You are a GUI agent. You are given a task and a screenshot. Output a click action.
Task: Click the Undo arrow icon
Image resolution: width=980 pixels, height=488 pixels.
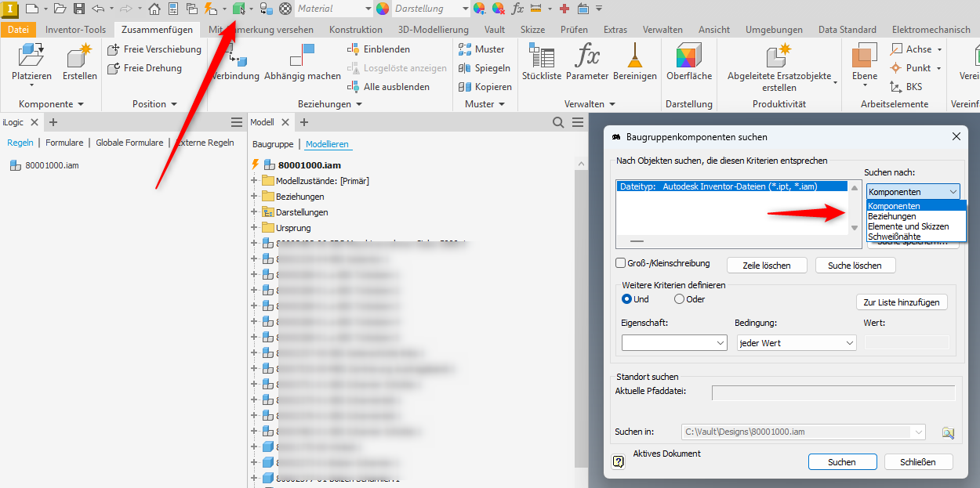pyautogui.click(x=98, y=9)
